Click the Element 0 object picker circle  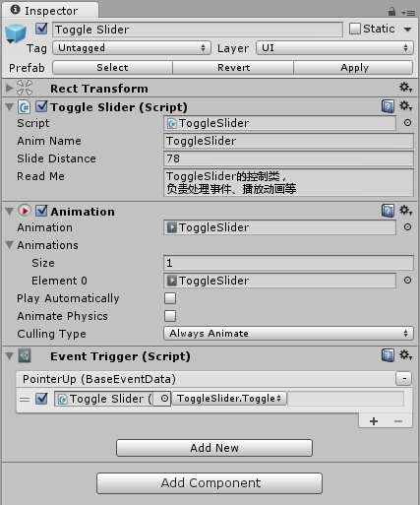407,281
